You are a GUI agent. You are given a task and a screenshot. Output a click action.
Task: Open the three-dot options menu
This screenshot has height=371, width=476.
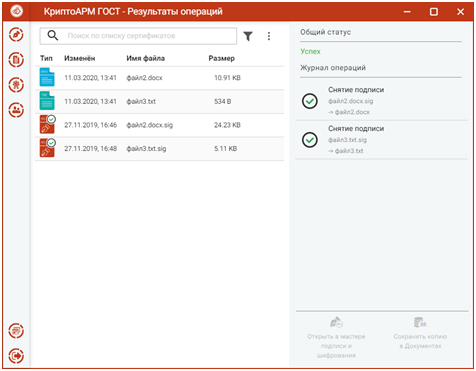(269, 36)
